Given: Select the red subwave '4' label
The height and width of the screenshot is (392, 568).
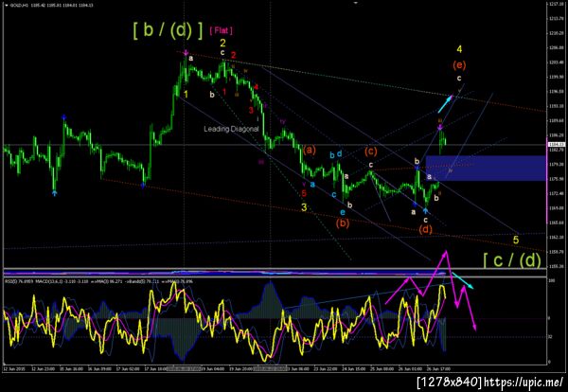Looking at the screenshot, I should point(257,87).
